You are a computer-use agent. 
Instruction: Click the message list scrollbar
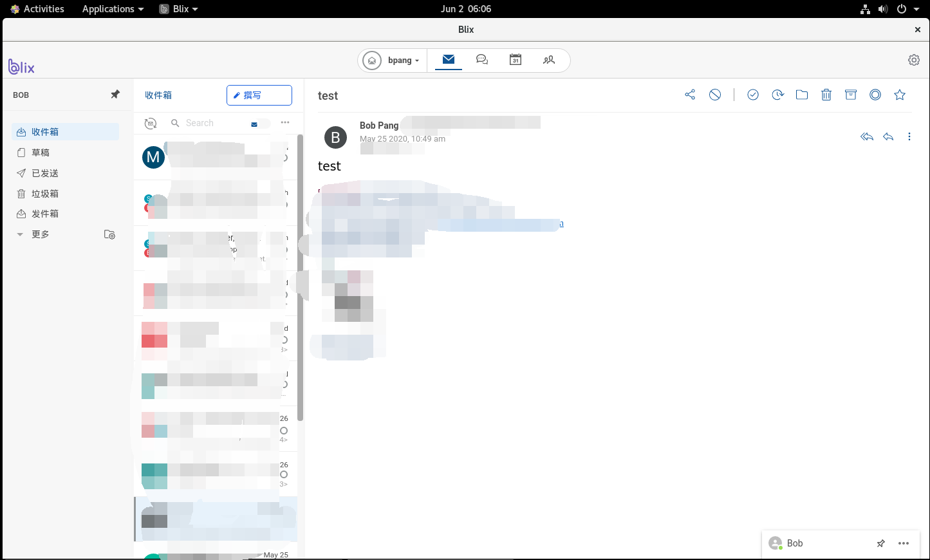point(300,277)
